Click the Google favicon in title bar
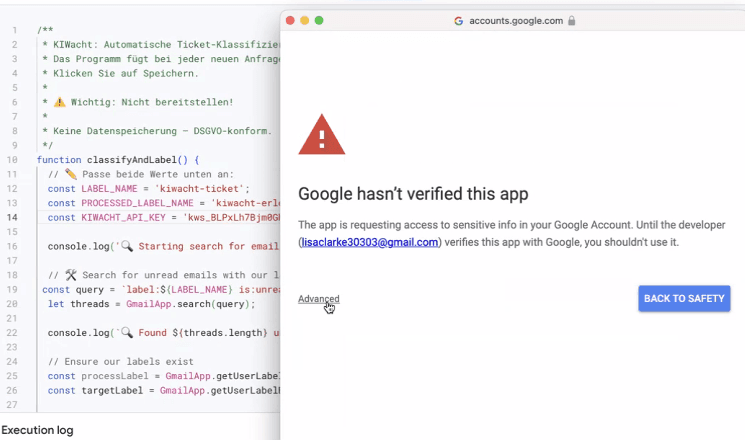The image size is (745, 440). coord(459,20)
